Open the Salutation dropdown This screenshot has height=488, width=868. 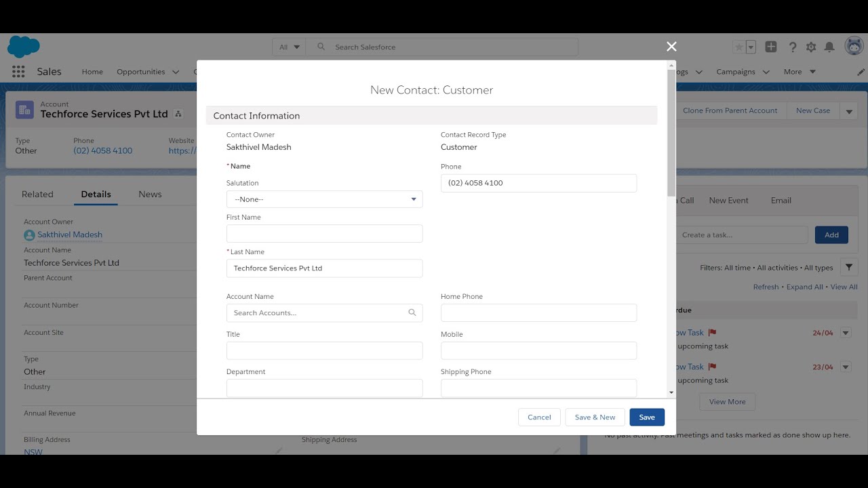tap(324, 199)
